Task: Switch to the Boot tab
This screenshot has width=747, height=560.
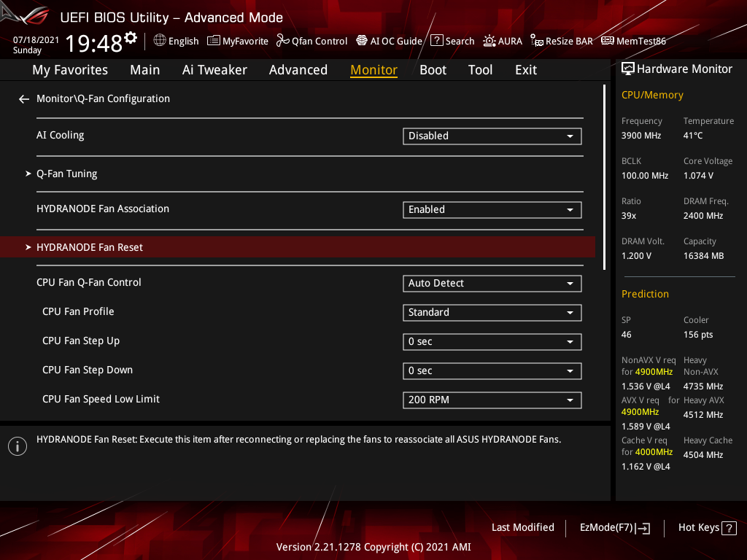Action: tap(433, 69)
